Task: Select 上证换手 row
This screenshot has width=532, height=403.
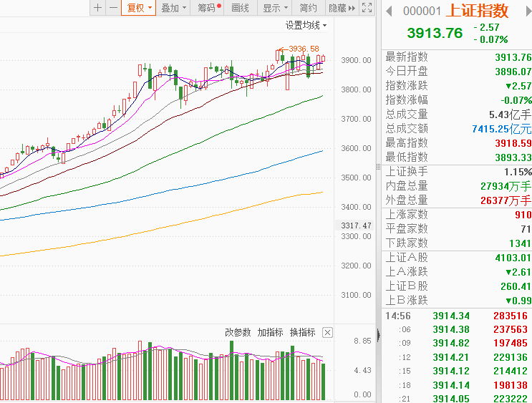Action: [457, 172]
